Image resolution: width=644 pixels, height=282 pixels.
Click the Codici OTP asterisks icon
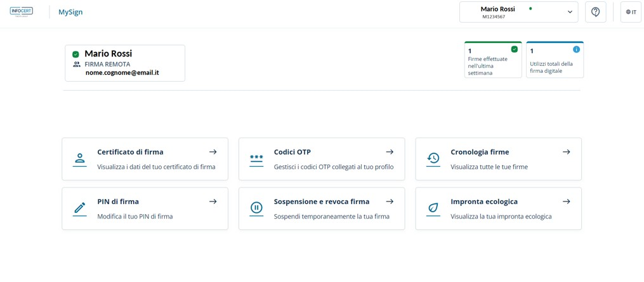tap(256, 159)
